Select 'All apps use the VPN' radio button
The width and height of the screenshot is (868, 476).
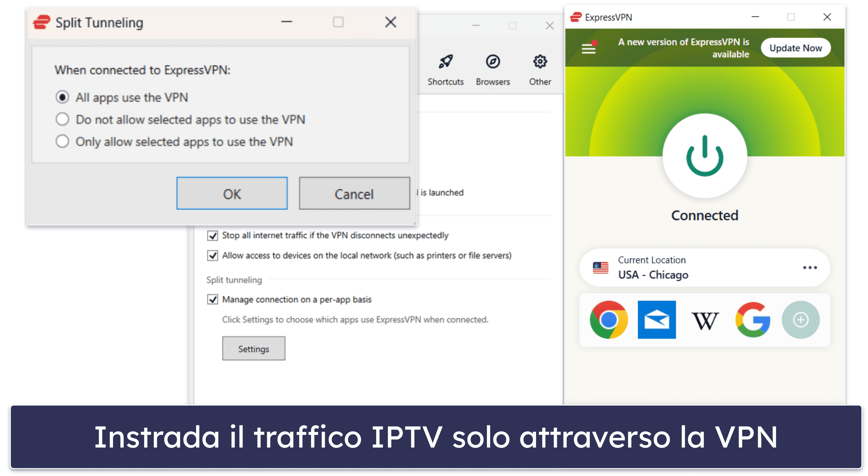[63, 96]
